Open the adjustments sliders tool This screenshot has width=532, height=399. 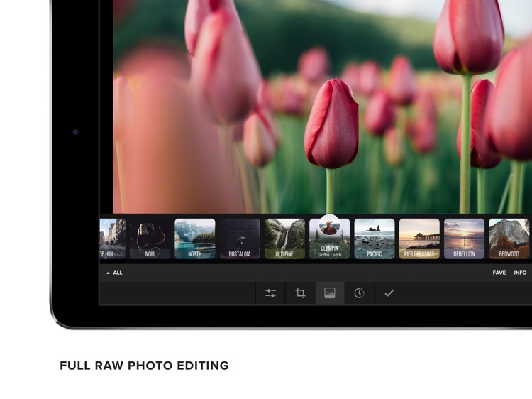270,293
